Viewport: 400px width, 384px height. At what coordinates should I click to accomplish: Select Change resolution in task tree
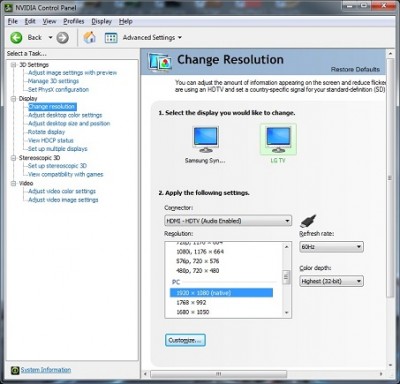tap(52, 107)
